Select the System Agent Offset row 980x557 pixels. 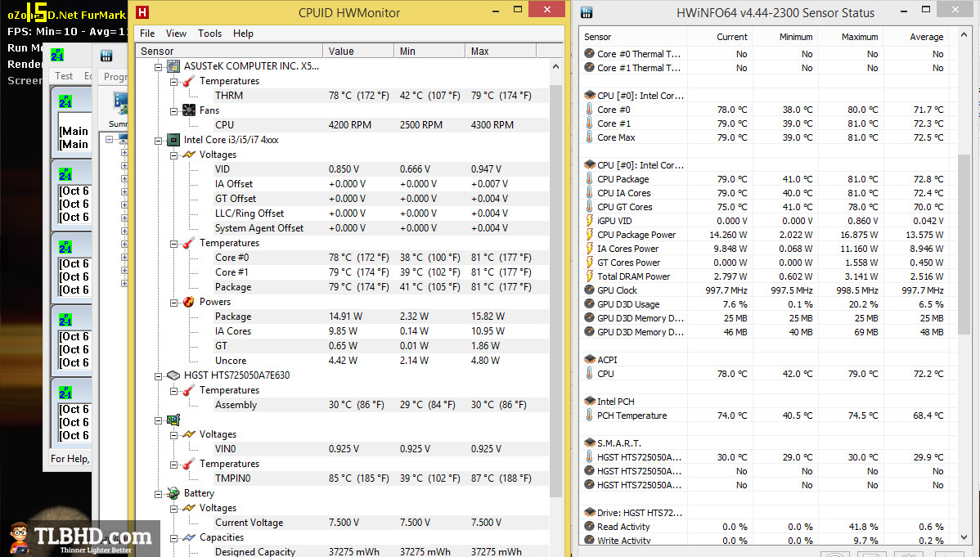381,228
